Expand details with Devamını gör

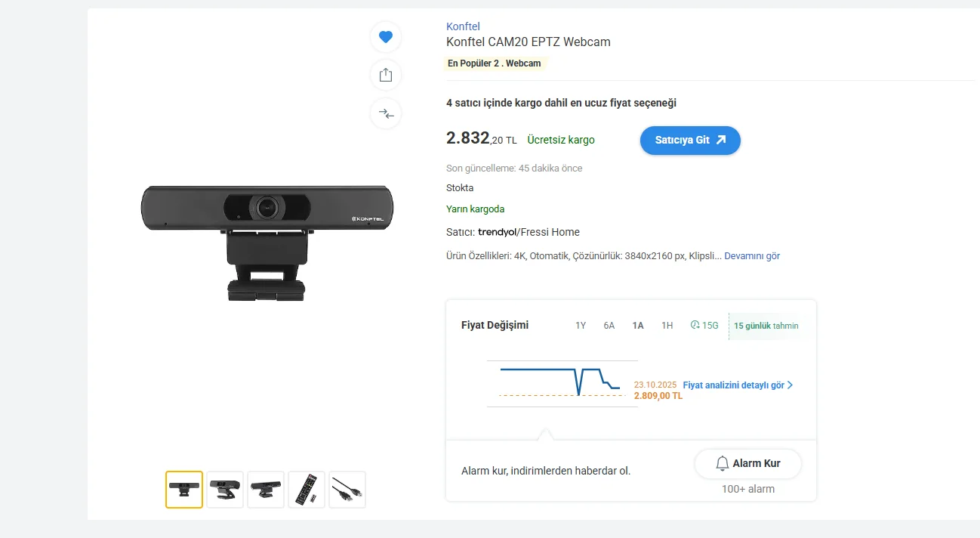tap(752, 256)
